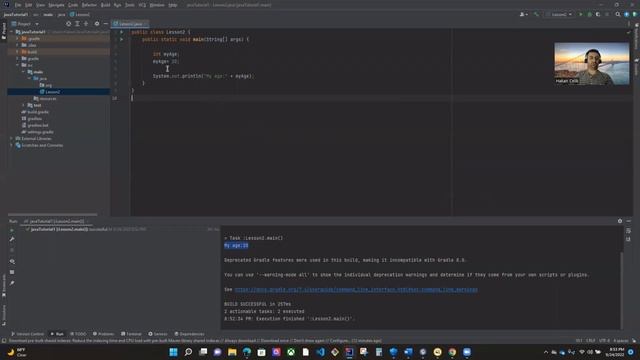Click the Select Opened File target icon
The width and height of the screenshot is (640, 360).
tap(69, 24)
